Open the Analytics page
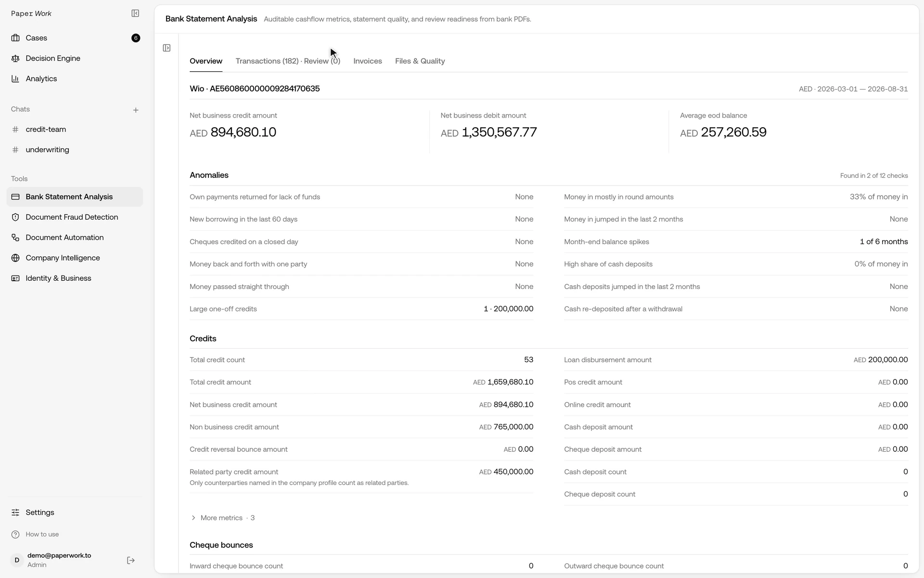 (75, 79)
